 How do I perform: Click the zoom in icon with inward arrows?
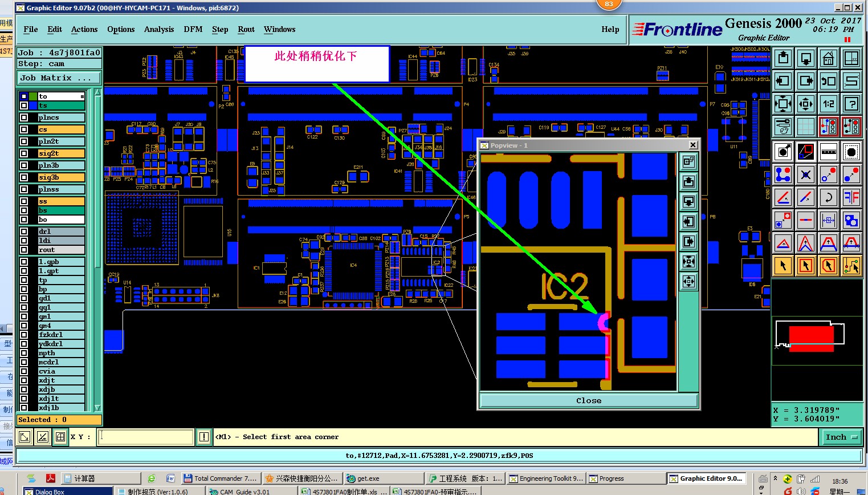click(783, 103)
